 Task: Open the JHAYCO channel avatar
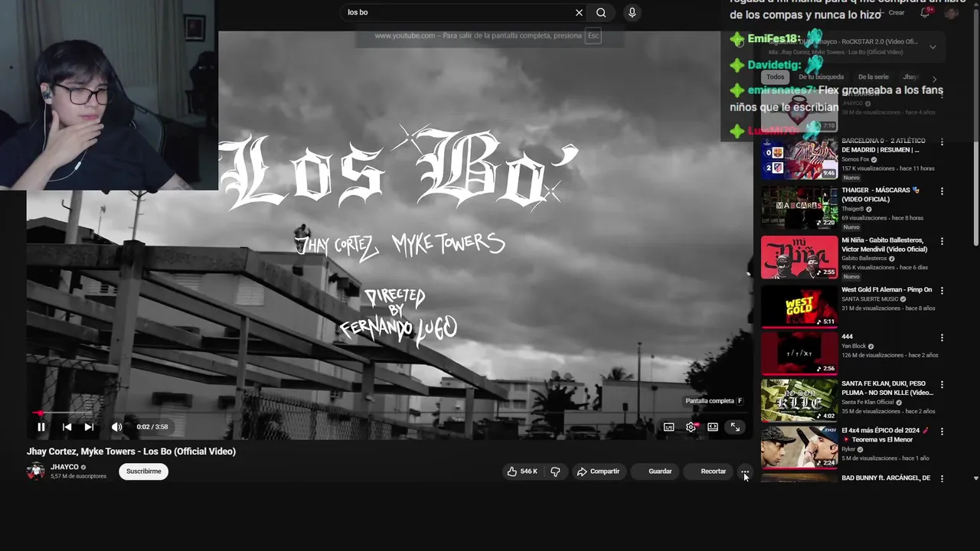[x=36, y=471]
